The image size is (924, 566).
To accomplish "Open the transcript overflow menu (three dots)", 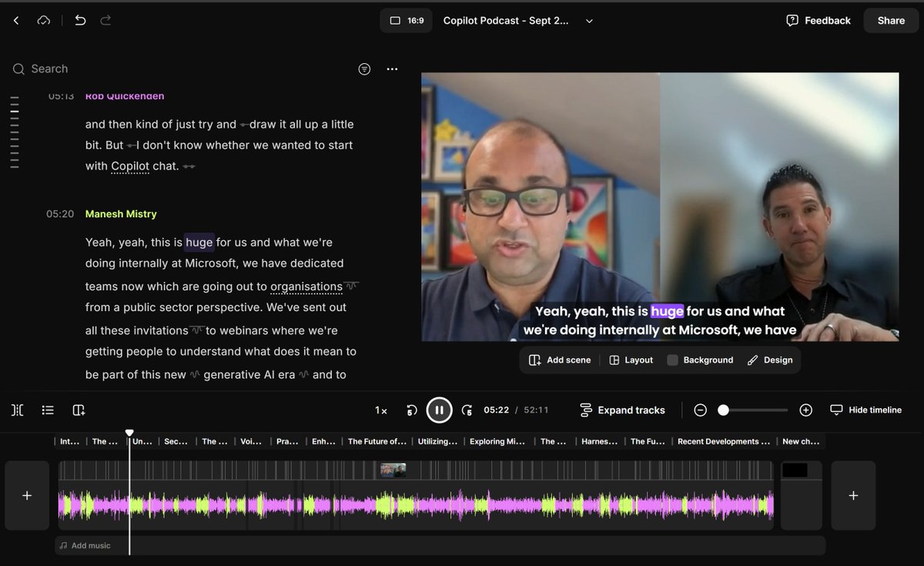I will point(392,69).
